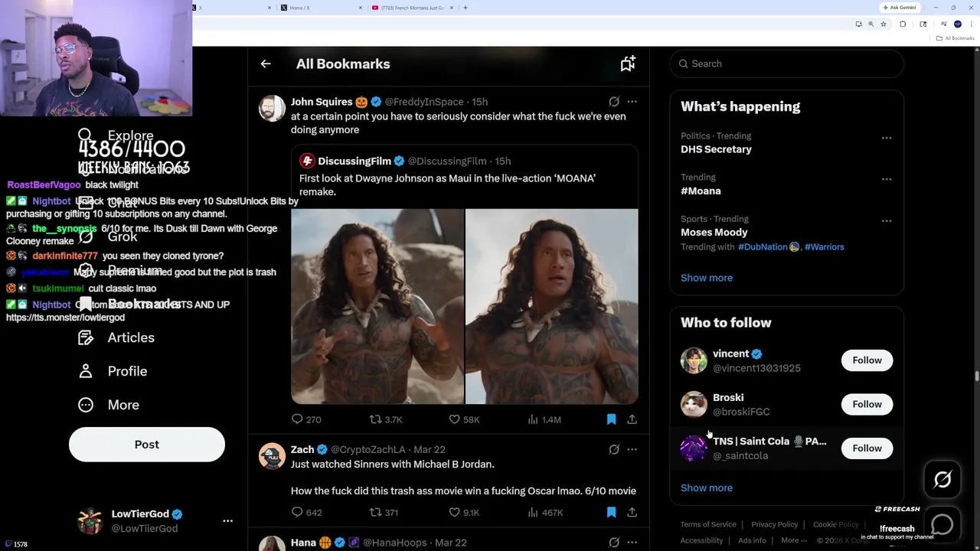Go back with the All Bookmarks arrow

[266, 64]
